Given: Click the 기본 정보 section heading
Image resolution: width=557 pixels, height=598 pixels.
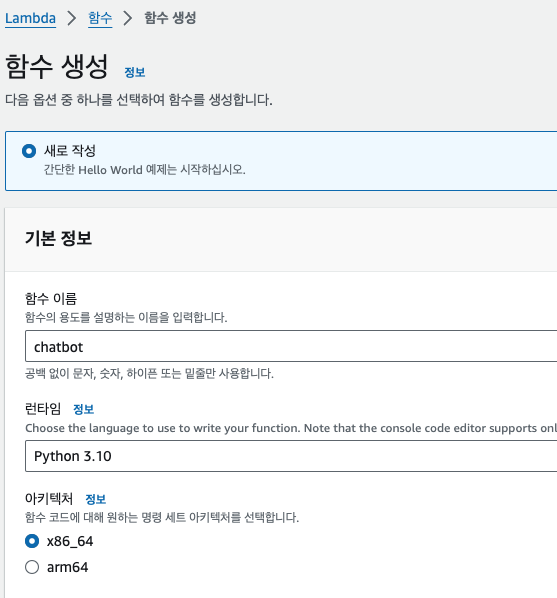Looking at the screenshot, I should [58, 238].
